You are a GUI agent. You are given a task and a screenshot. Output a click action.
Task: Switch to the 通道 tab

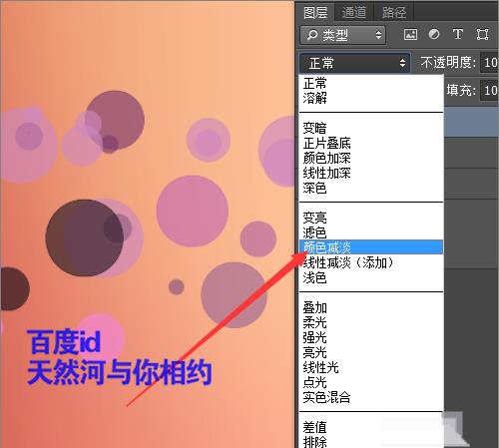pyautogui.click(x=354, y=13)
